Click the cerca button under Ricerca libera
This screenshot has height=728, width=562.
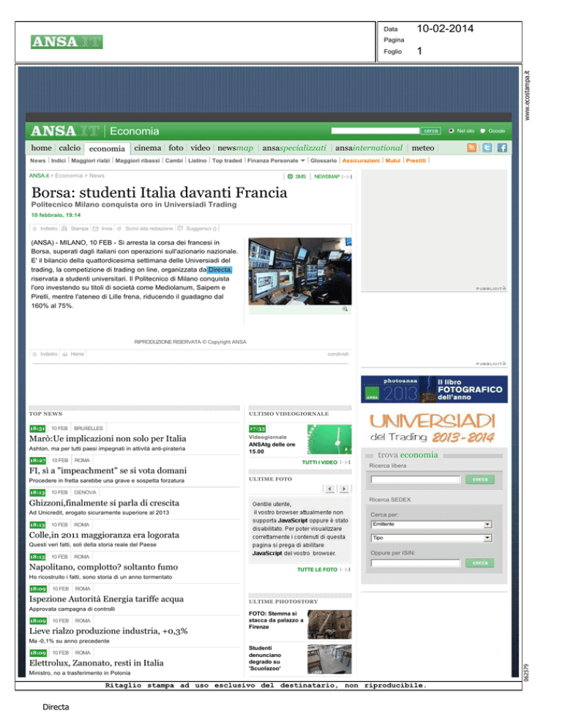coord(480,479)
